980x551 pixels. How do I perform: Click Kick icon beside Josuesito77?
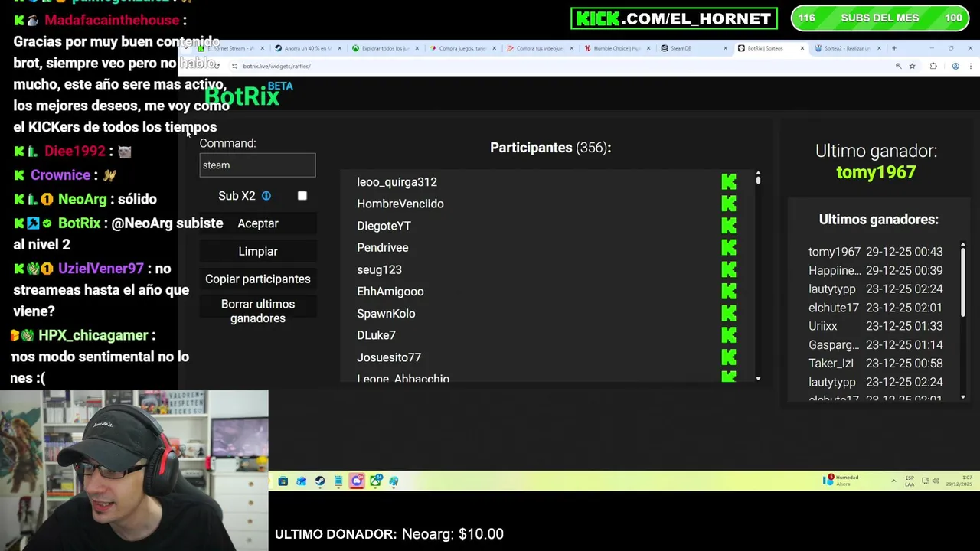coord(729,357)
